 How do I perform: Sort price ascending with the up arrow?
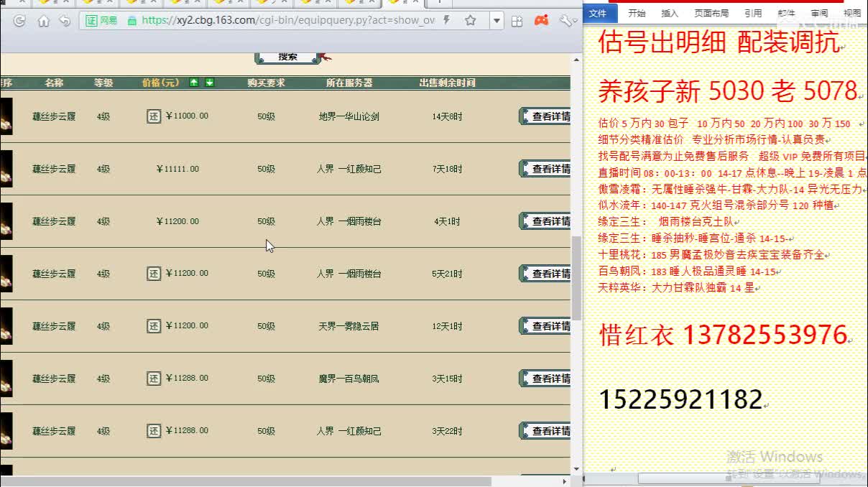[194, 83]
